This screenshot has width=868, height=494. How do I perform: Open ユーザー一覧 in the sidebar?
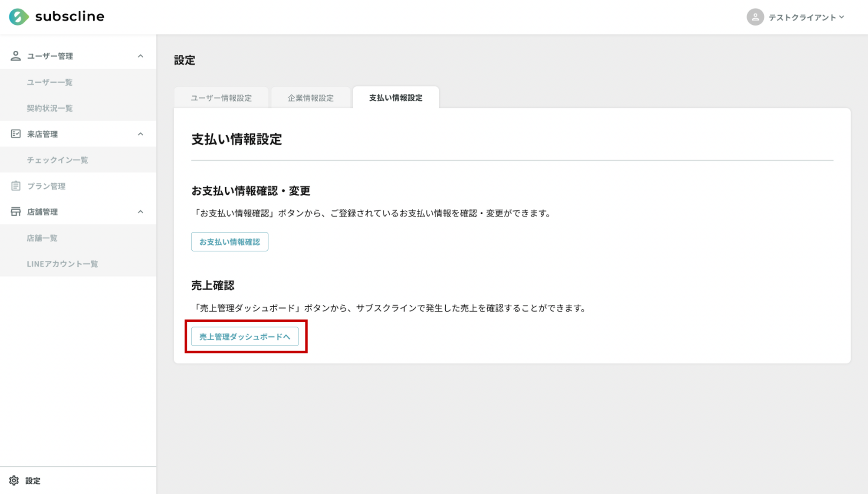(49, 82)
